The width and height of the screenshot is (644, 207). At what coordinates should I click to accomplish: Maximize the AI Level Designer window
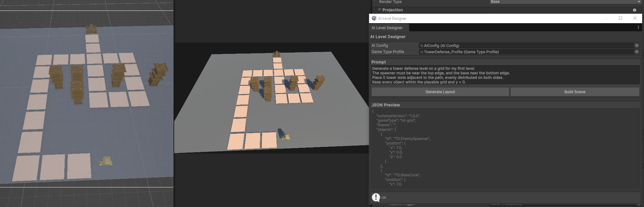[620, 18]
